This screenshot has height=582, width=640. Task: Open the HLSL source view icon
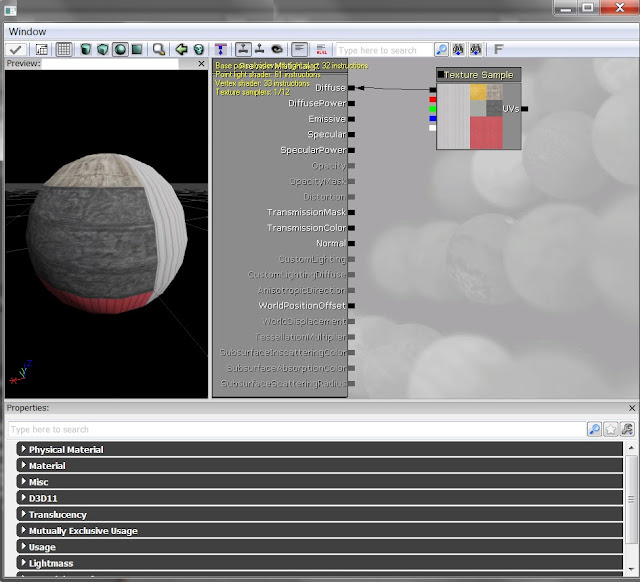(321, 50)
